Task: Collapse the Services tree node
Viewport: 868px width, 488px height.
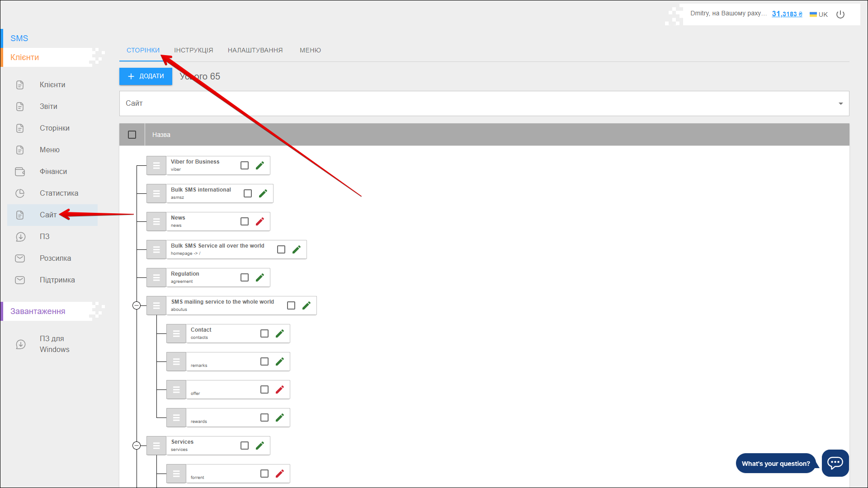Action: [x=137, y=446]
